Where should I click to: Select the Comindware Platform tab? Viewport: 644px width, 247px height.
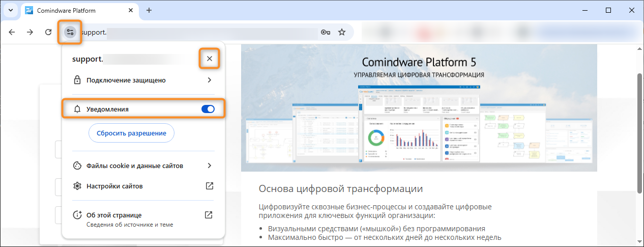[79, 10]
